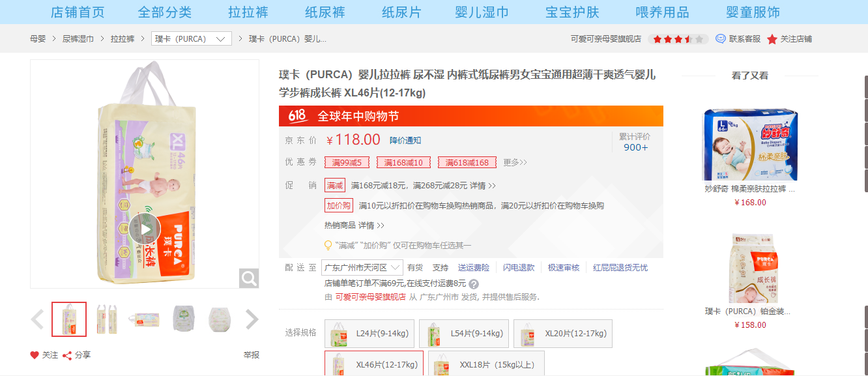Open 可爱可亲母婴旗舰店 store link in header
868x376 pixels.
[x=606, y=39]
